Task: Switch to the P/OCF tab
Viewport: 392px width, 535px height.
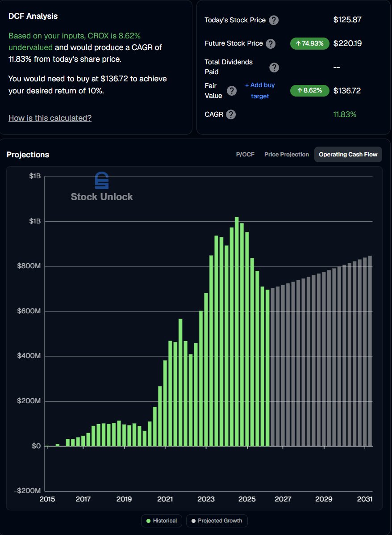Action: [x=245, y=155]
